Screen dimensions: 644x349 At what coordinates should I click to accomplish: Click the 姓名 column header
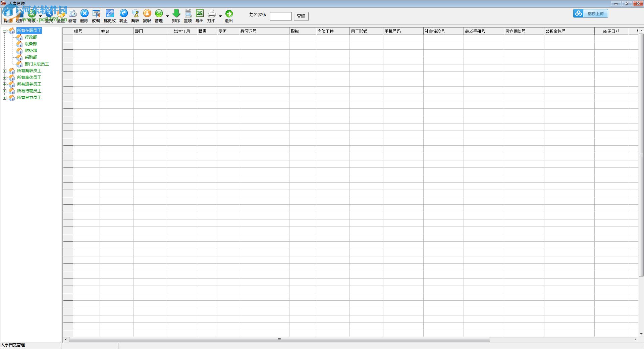click(116, 31)
